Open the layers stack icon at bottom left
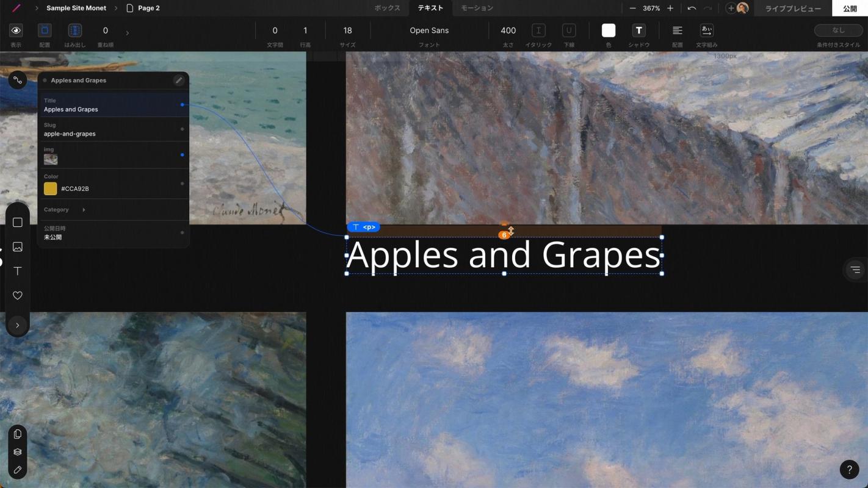 point(18,452)
